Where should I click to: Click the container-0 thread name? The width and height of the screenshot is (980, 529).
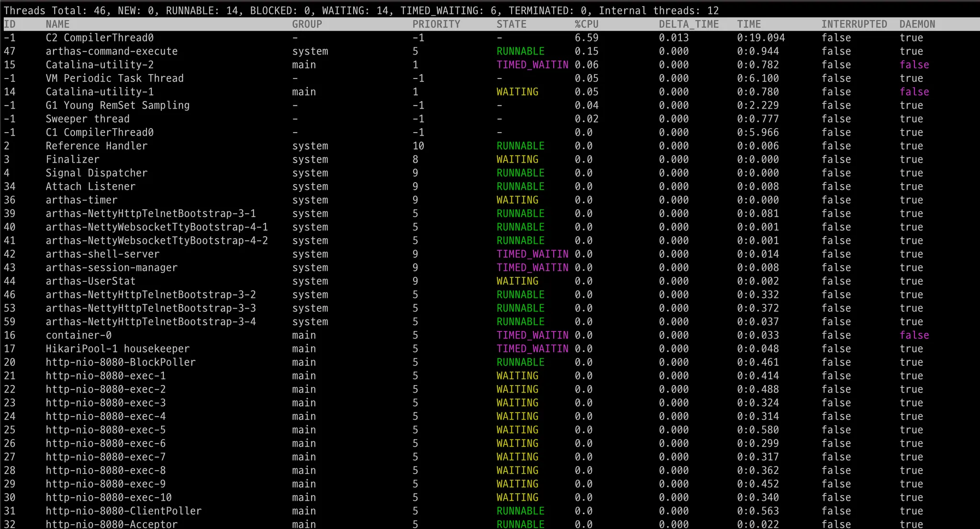[x=78, y=335]
